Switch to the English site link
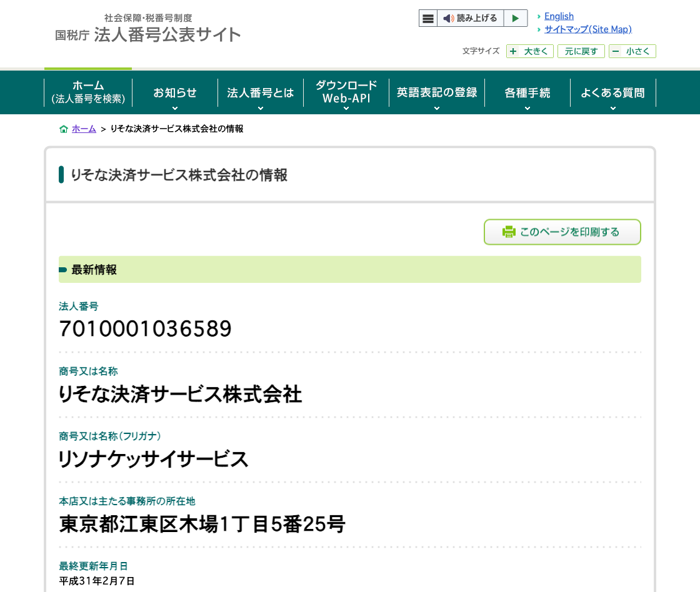 coord(559,16)
